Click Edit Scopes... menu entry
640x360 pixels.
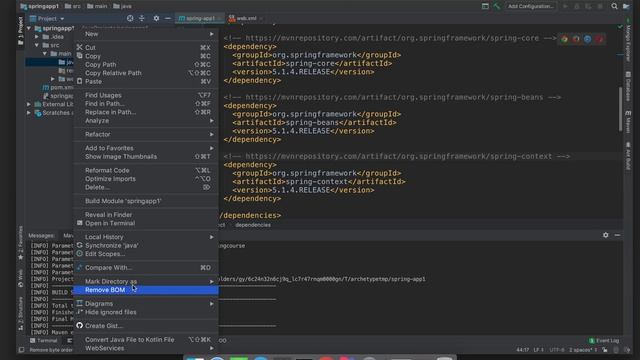(x=146, y=254)
